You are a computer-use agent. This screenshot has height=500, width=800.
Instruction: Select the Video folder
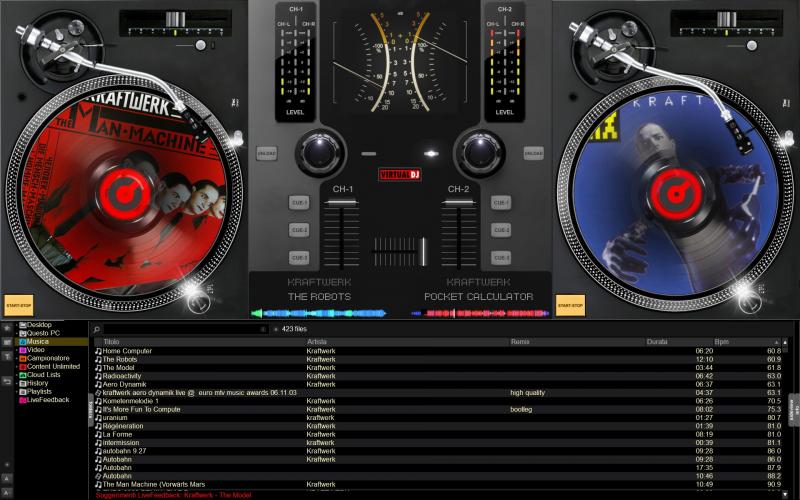tap(36, 350)
